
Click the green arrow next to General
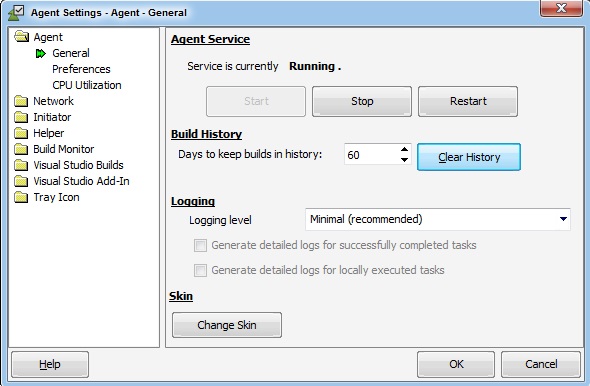(41, 54)
